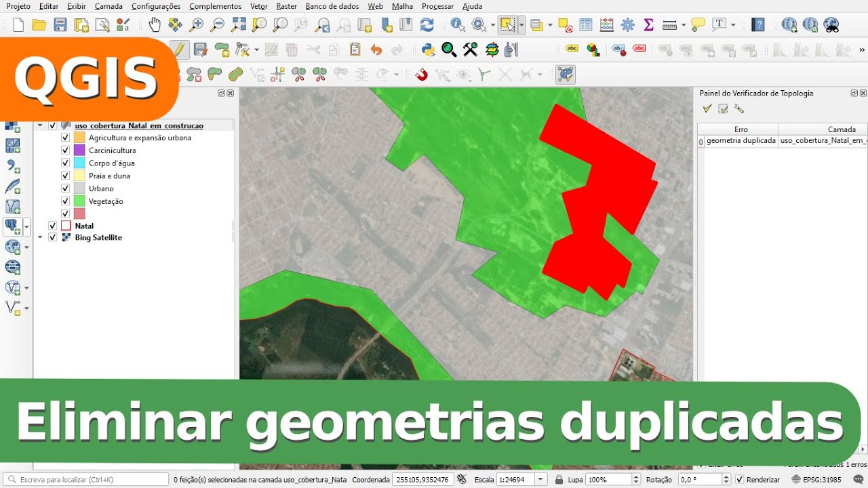Click the Camada column header in topology table

(x=842, y=129)
